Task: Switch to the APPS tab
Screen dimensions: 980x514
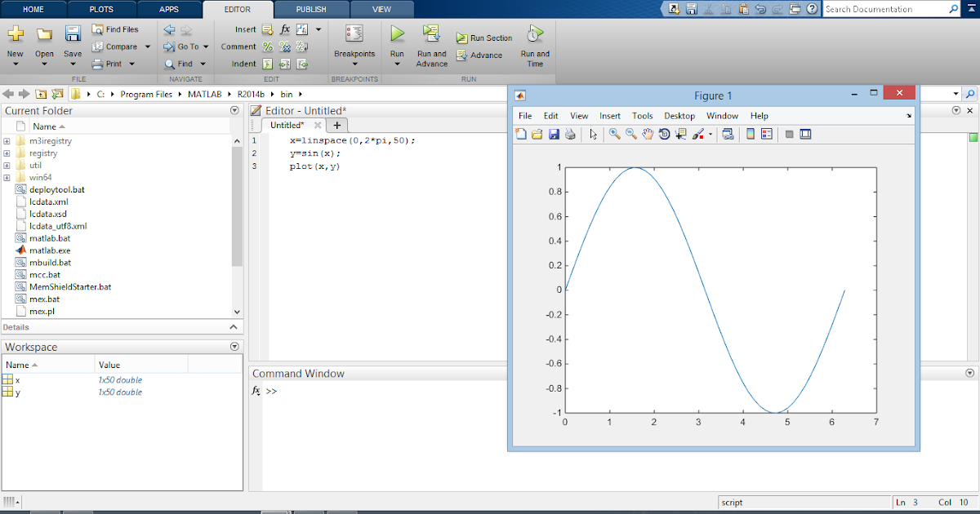Action: pos(168,9)
